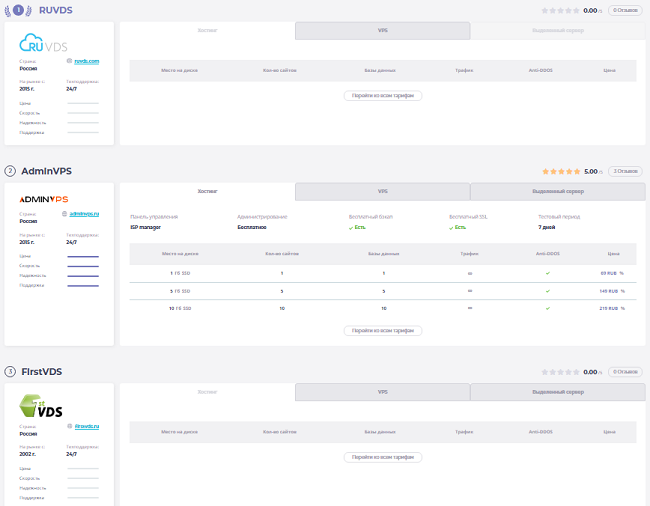Click the Anti-DDOS header in AdminVPS table
Image resolution: width=650 pixels, height=506 pixels.
pos(548,254)
